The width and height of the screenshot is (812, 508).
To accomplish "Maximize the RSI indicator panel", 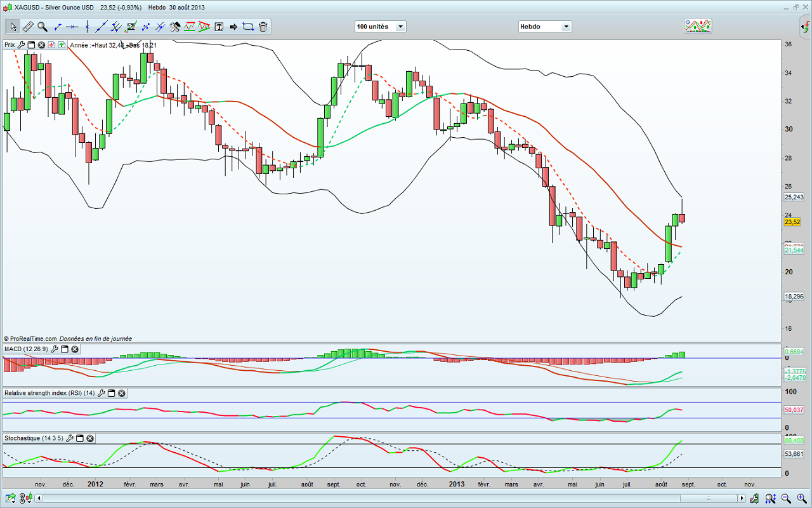I will click(x=111, y=393).
